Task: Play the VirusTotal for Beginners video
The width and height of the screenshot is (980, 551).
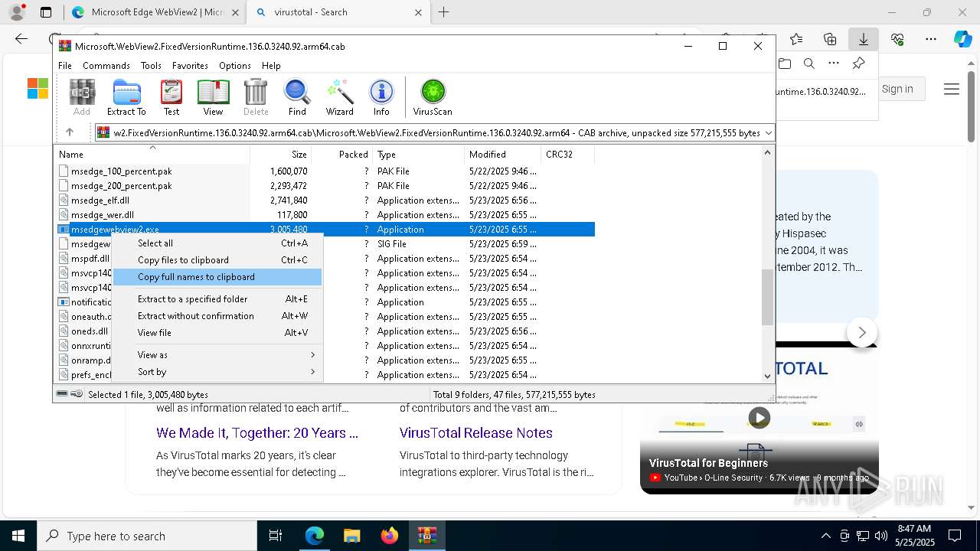Action: 759,418
